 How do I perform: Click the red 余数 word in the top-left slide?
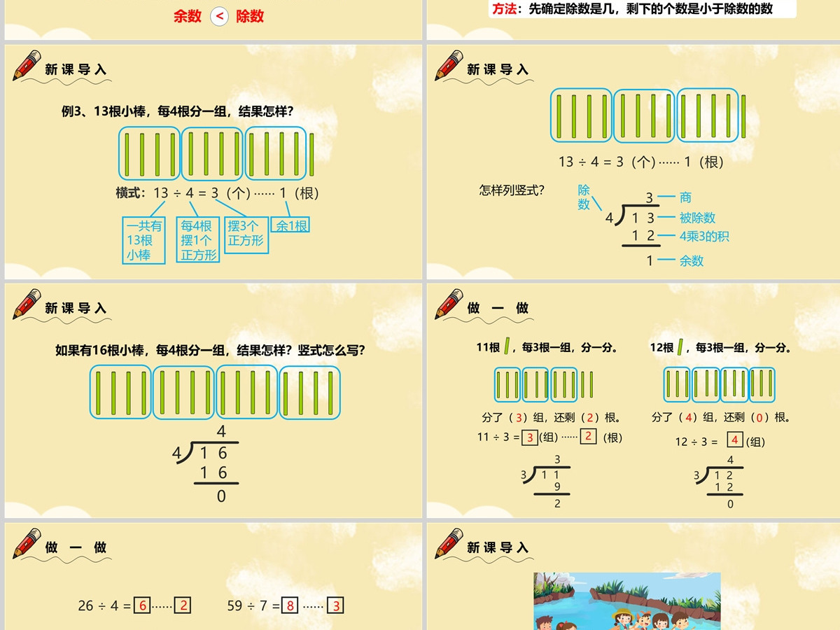tap(188, 16)
